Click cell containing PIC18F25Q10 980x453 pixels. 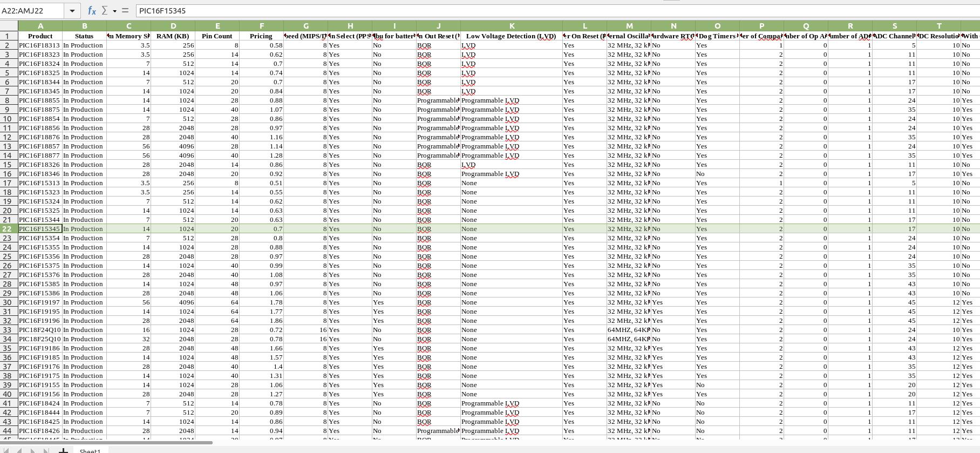pos(40,339)
